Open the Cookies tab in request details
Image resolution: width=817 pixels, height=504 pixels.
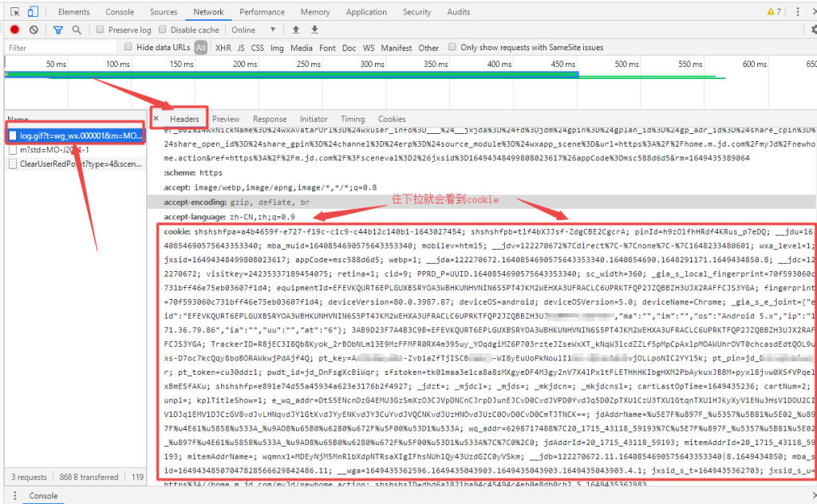[392, 119]
